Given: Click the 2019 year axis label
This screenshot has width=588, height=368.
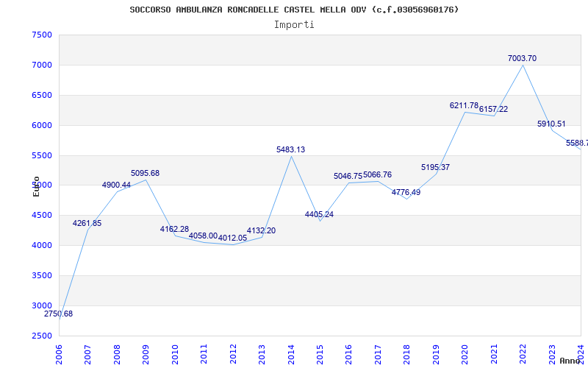Looking at the screenshot, I should pyautogui.click(x=436, y=355).
